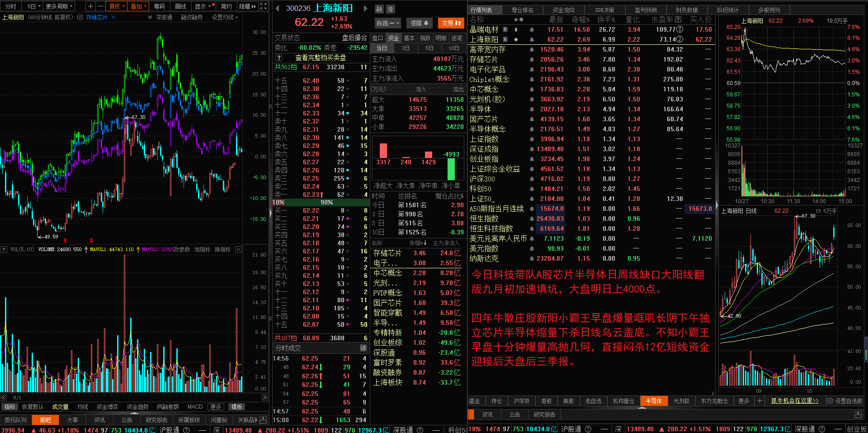Open the 更多周期 dropdown
Screen dimensions: 868x433
click(59, 6)
